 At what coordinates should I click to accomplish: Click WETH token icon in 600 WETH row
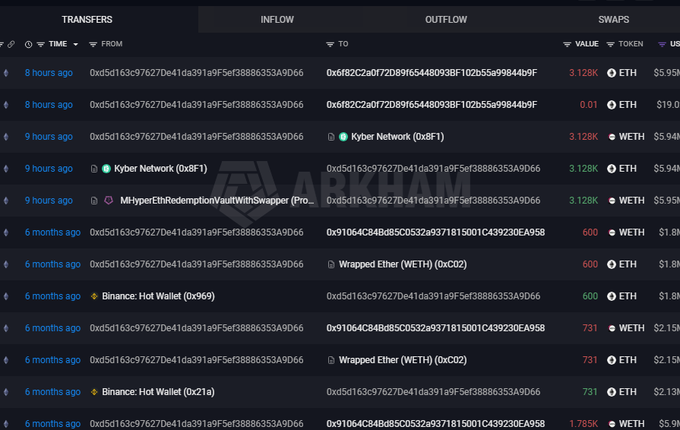pyautogui.click(x=611, y=233)
